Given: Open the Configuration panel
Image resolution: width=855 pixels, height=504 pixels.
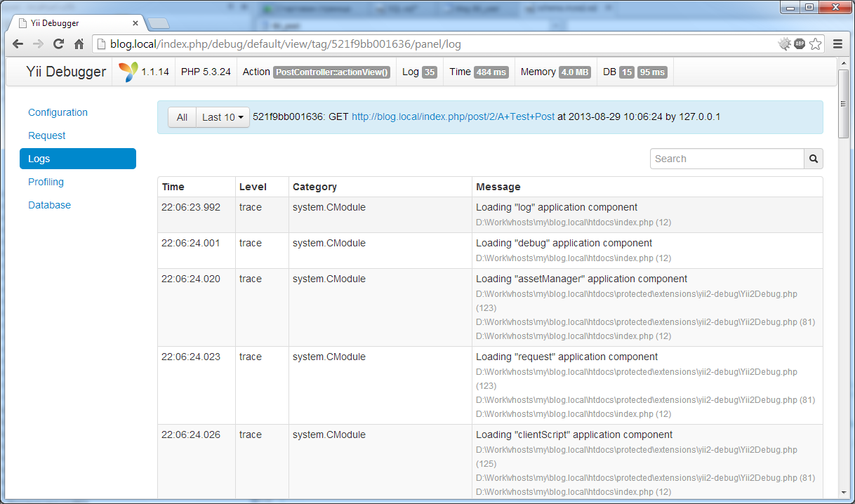Looking at the screenshot, I should [x=58, y=112].
